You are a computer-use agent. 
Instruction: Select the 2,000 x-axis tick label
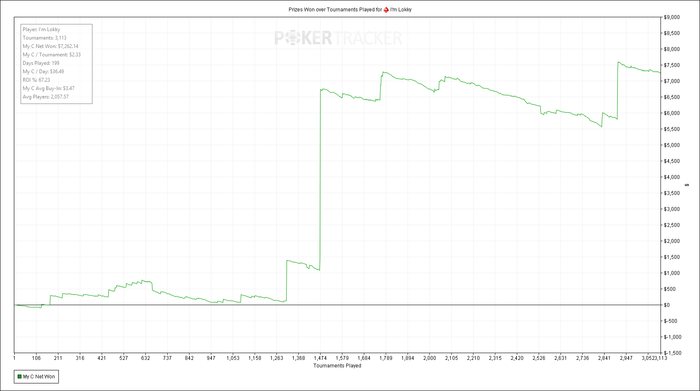point(429,358)
